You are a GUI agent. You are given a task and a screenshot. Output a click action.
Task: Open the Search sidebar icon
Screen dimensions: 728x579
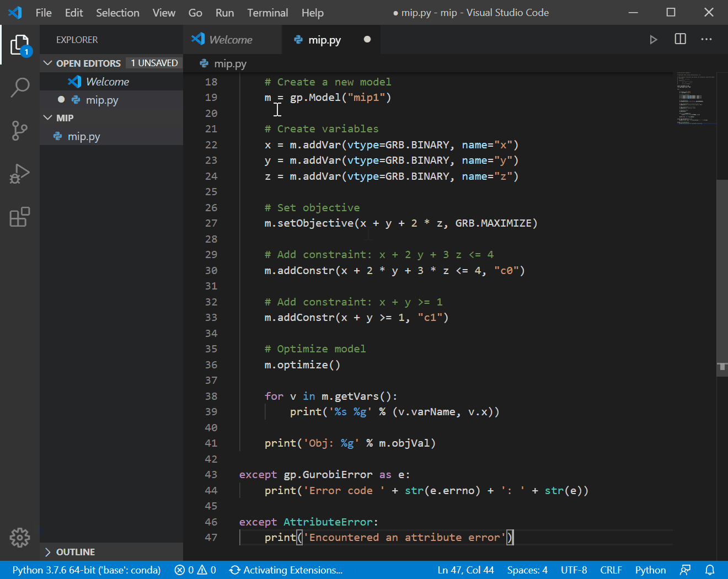[x=20, y=87]
